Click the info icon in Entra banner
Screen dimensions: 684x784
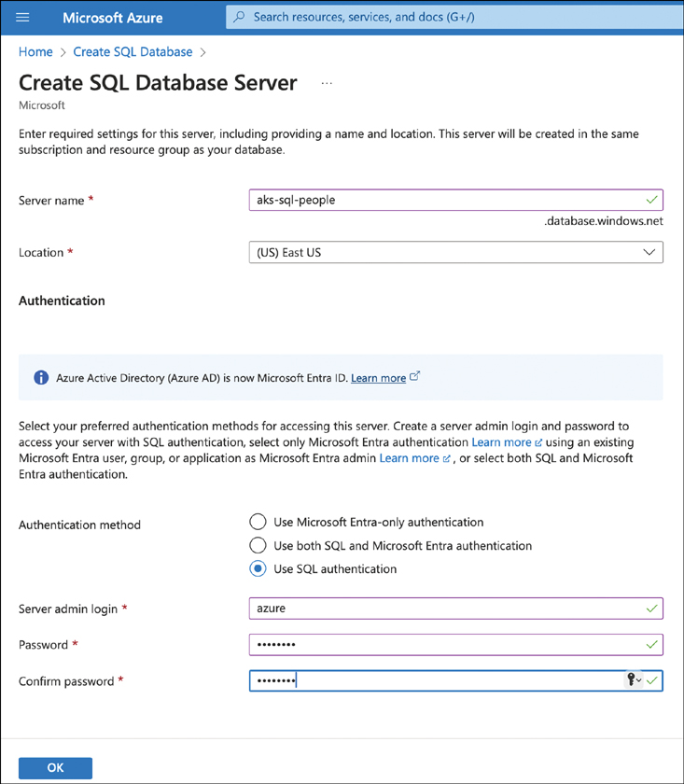point(41,378)
